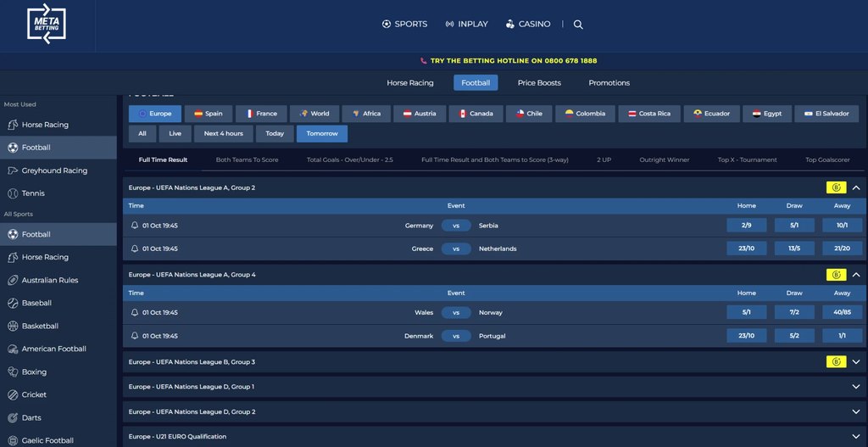Viewport: 868px width, 447px height.
Task: Collapse UEFA Nations League A Group 4 section
Action: (856, 275)
